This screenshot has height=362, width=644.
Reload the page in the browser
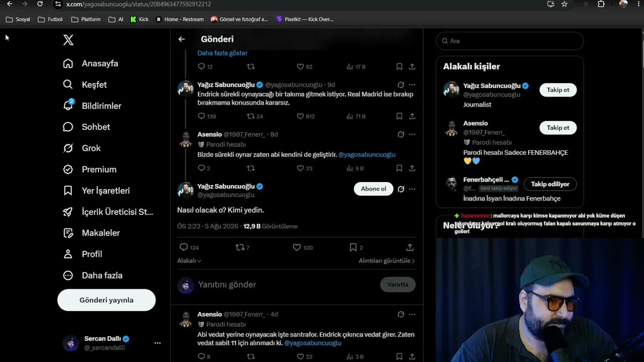(40, 4)
